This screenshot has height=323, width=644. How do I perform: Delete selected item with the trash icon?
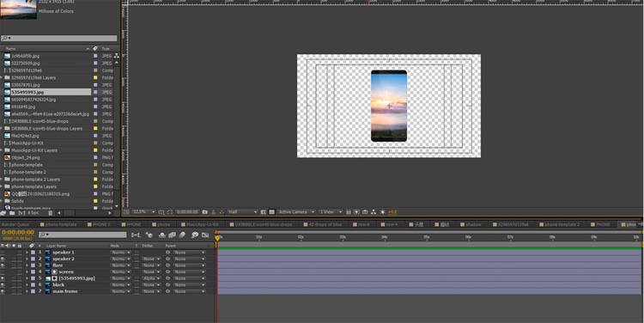(50, 213)
